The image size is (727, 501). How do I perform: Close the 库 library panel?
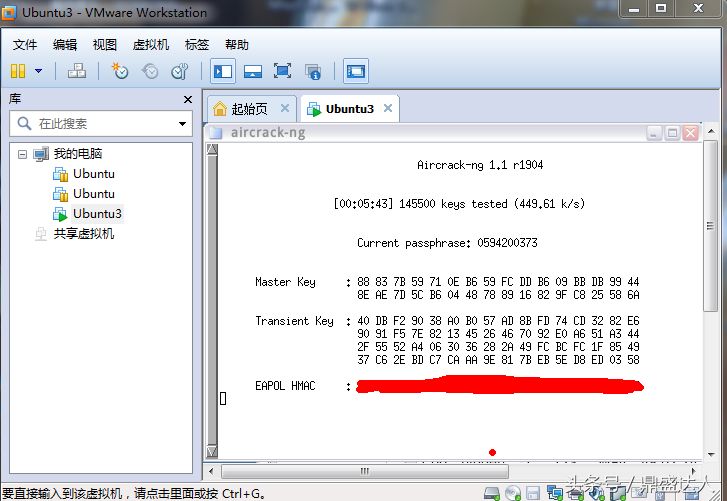tap(188, 99)
